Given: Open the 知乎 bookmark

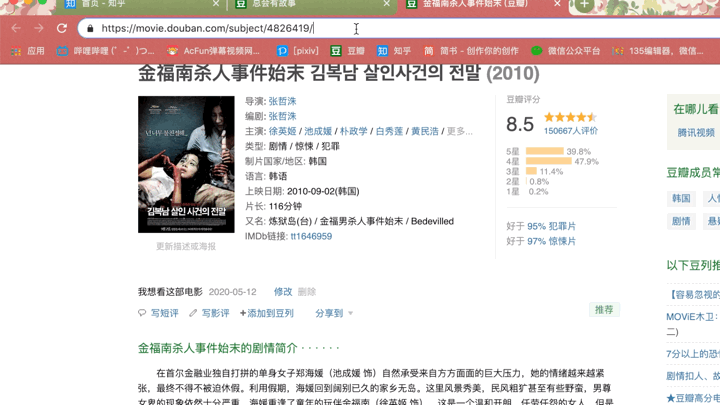Looking at the screenshot, I should click(x=394, y=51).
